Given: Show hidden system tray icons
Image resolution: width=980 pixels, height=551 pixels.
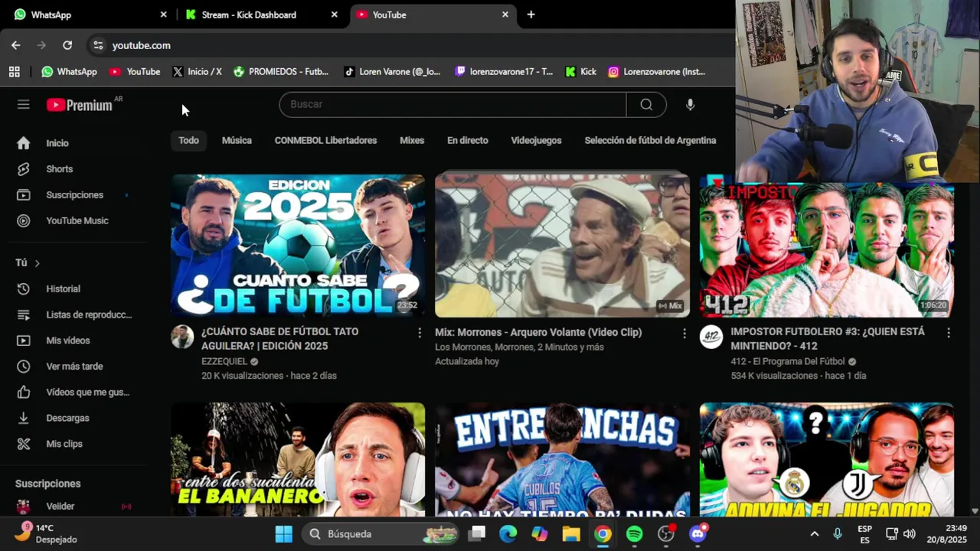Looking at the screenshot, I should tap(815, 534).
